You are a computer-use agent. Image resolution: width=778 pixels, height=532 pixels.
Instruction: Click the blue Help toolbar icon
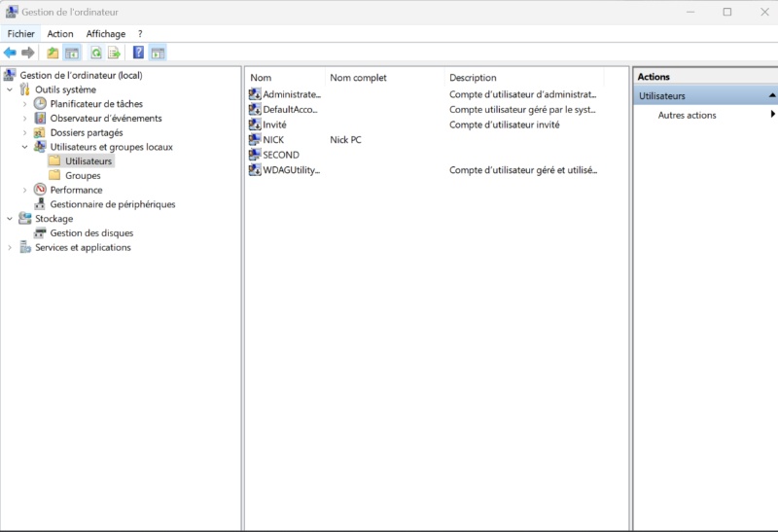[139, 53]
